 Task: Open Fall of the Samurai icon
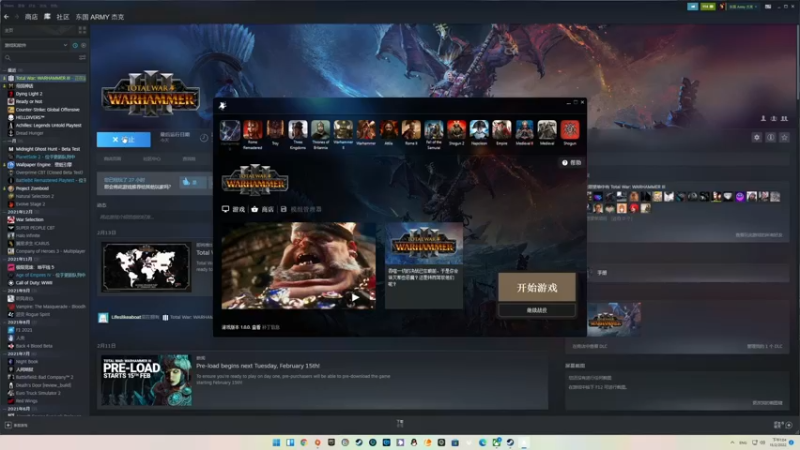pyautogui.click(x=434, y=130)
